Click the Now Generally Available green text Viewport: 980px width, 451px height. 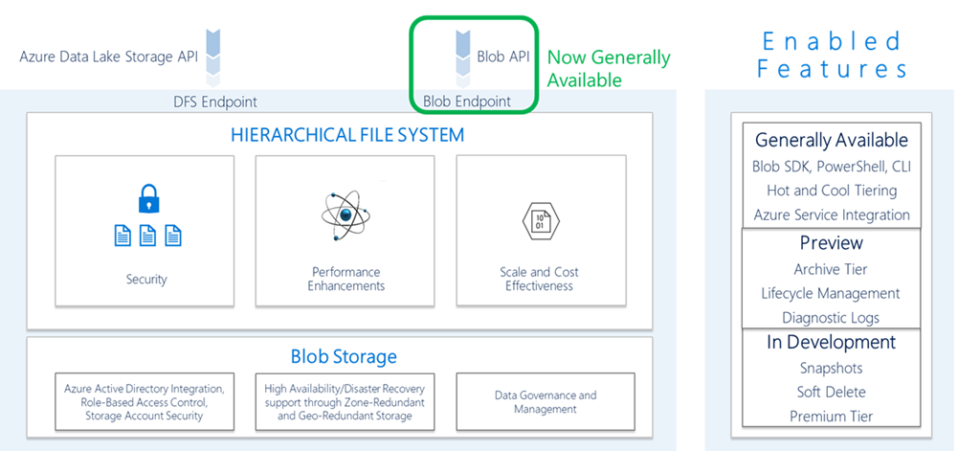coord(608,69)
